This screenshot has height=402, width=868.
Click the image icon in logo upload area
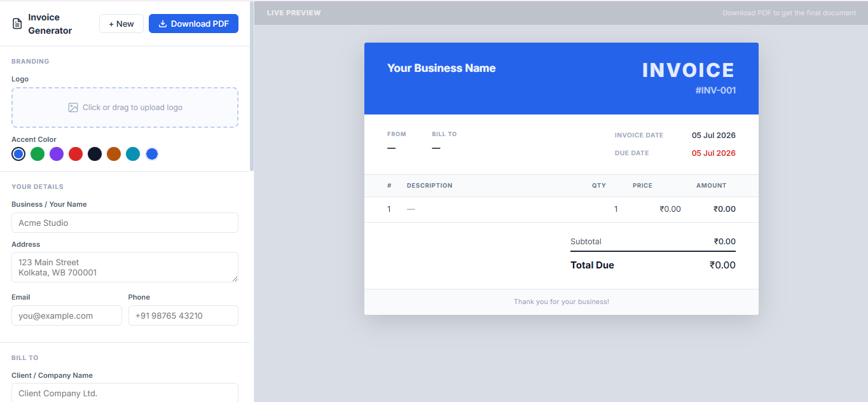tap(73, 107)
